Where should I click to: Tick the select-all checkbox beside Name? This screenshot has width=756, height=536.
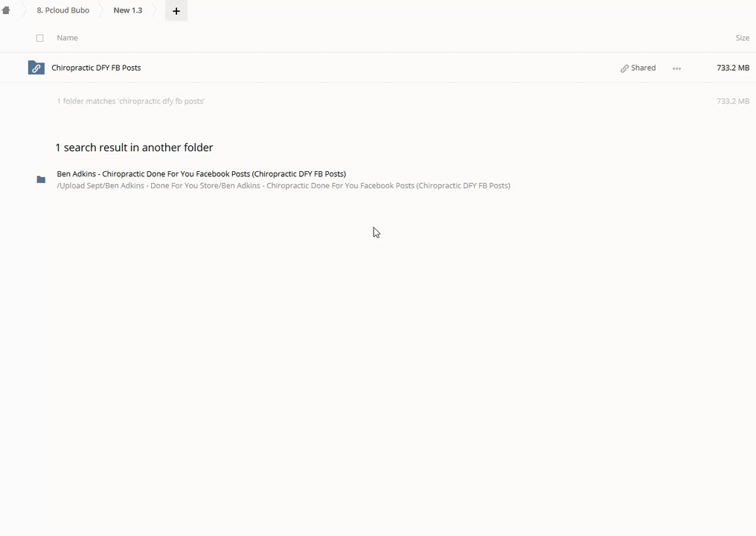[40, 38]
